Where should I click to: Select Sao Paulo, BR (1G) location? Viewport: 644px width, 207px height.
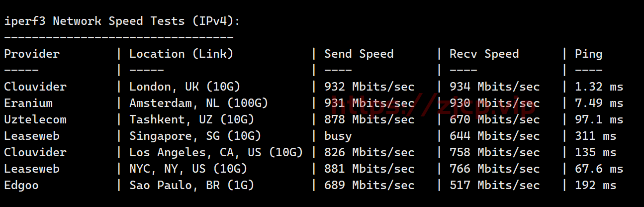[x=192, y=186]
